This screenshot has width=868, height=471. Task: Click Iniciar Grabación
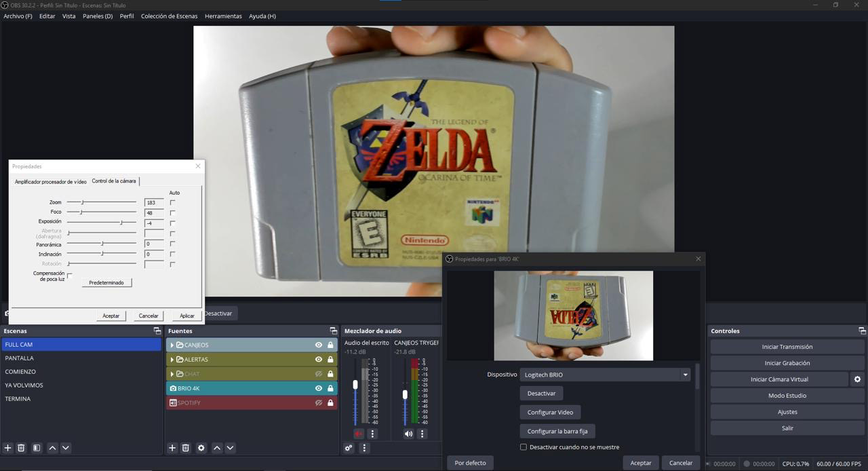(x=787, y=363)
